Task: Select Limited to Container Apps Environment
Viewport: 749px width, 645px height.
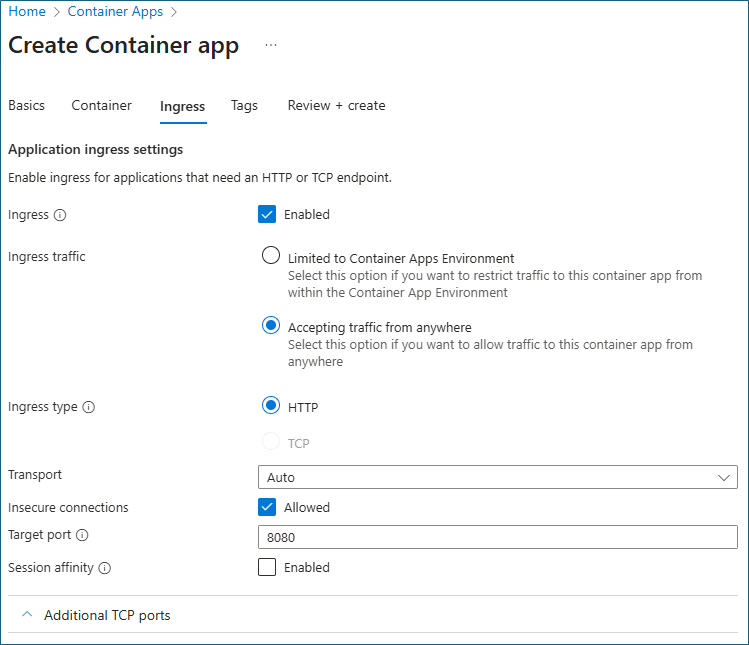Action: tap(270, 255)
